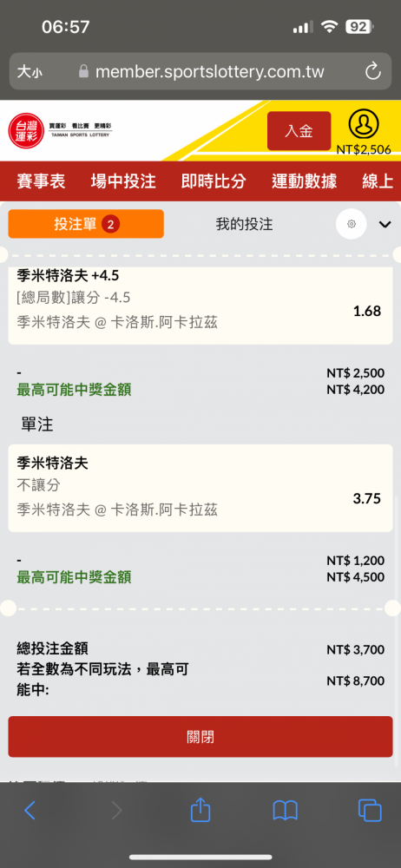Reload page with Safari refresh icon

372,71
